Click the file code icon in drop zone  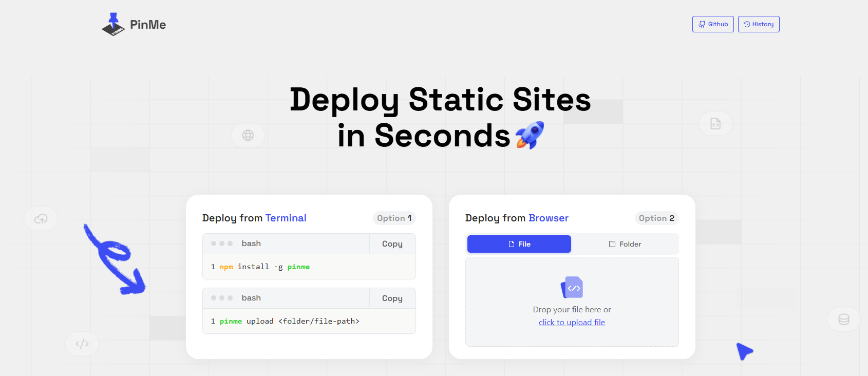pyautogui.click(x=572, y=287)
